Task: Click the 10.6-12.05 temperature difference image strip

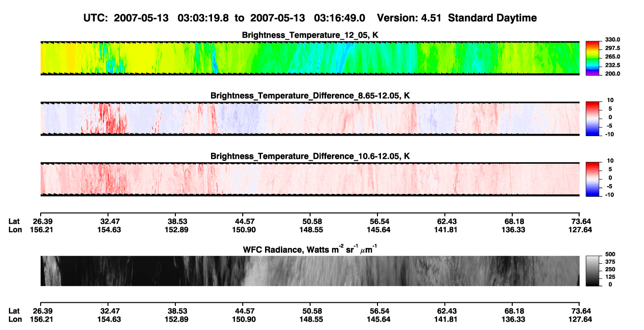Action: click(310, 180)
